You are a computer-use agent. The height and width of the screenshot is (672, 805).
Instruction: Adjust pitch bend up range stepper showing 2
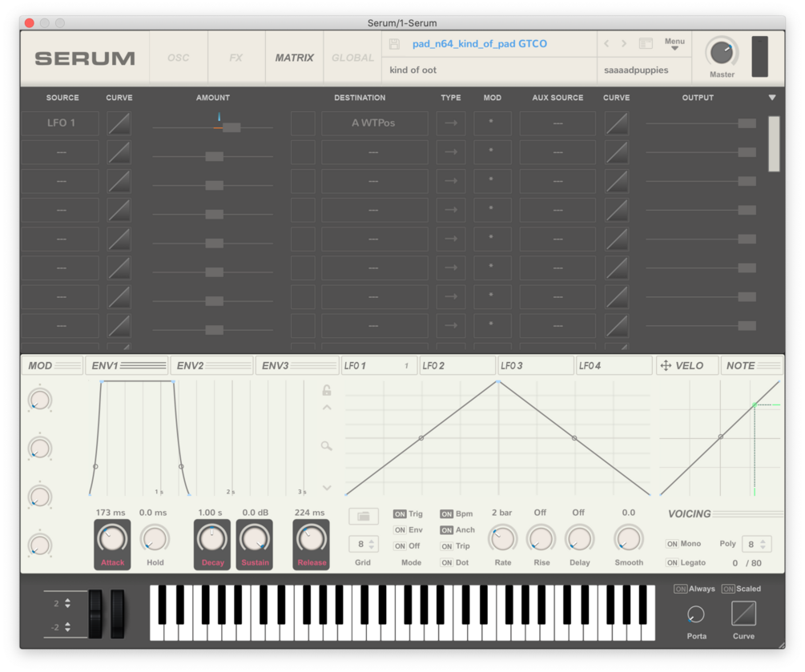(67, 603)
